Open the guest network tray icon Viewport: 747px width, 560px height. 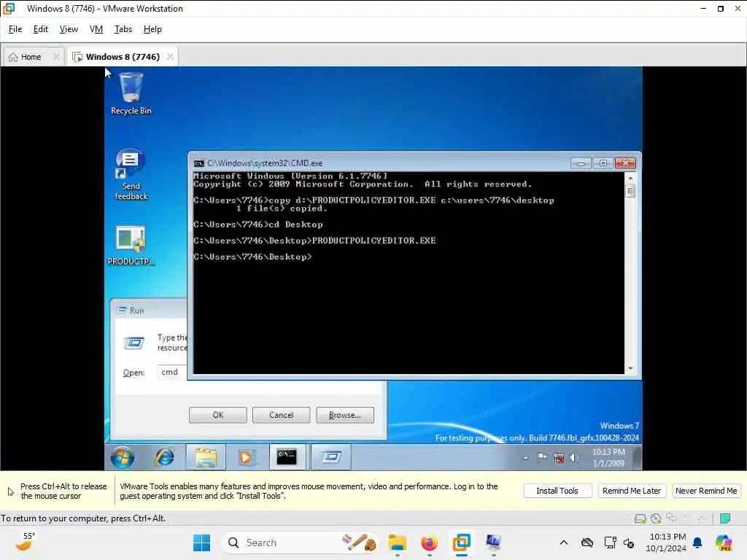[558, 458]
